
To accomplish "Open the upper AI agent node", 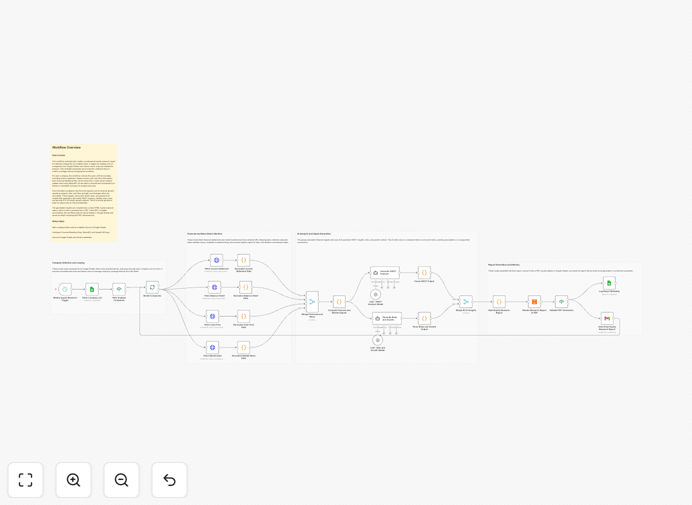I will pyautogui.click(x=385, y=273).
